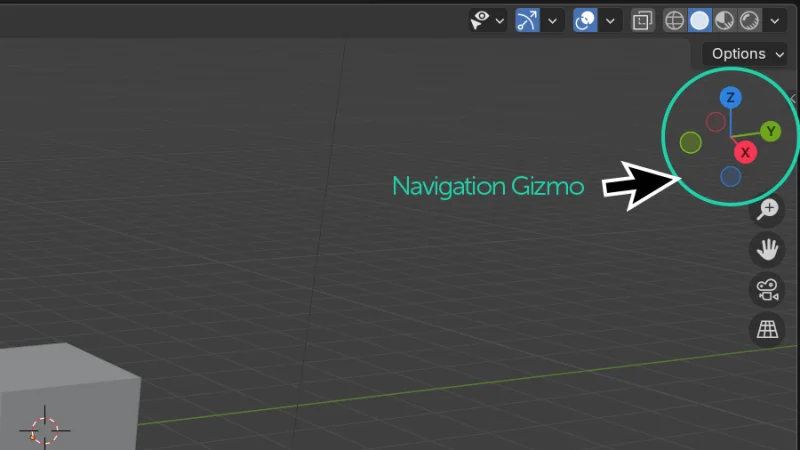Expand the sidebar via small arrow

(793, 98)
